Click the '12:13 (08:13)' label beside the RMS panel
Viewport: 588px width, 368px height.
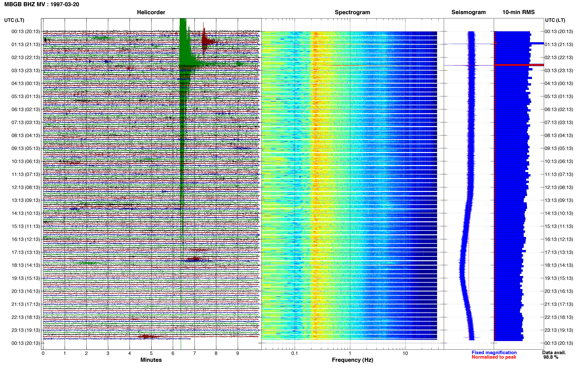559,187
